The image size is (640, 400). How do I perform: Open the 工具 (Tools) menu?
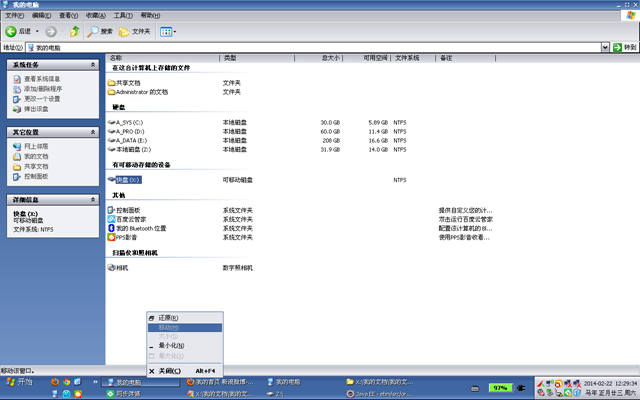(x=121, y=16)
